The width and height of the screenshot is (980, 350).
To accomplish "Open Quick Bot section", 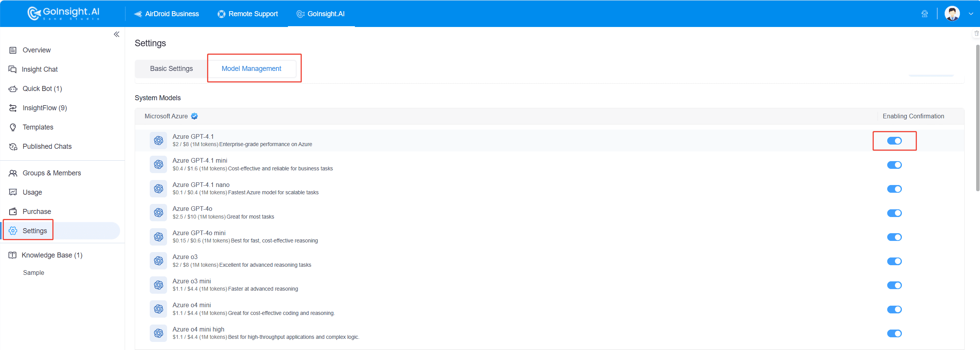I will coord(42,89).
